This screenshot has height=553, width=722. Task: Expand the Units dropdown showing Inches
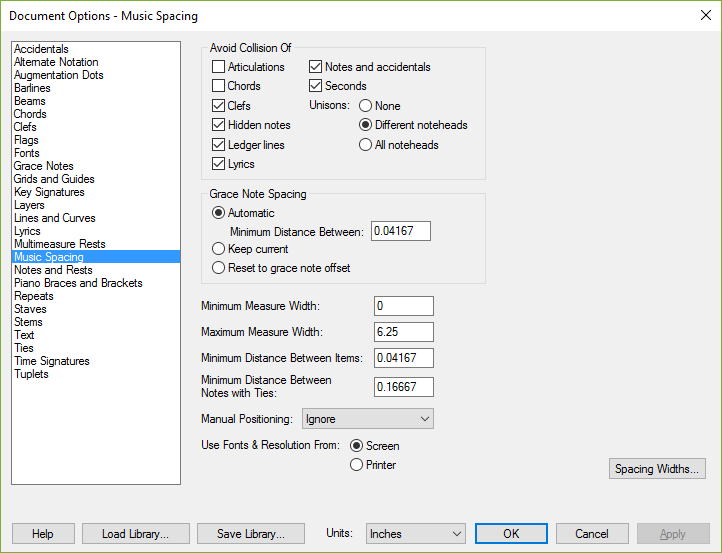416,534
